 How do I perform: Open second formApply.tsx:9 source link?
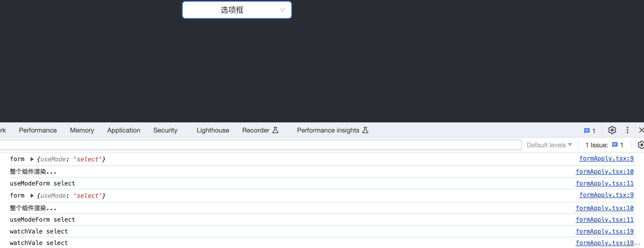[x=606, y=195]
